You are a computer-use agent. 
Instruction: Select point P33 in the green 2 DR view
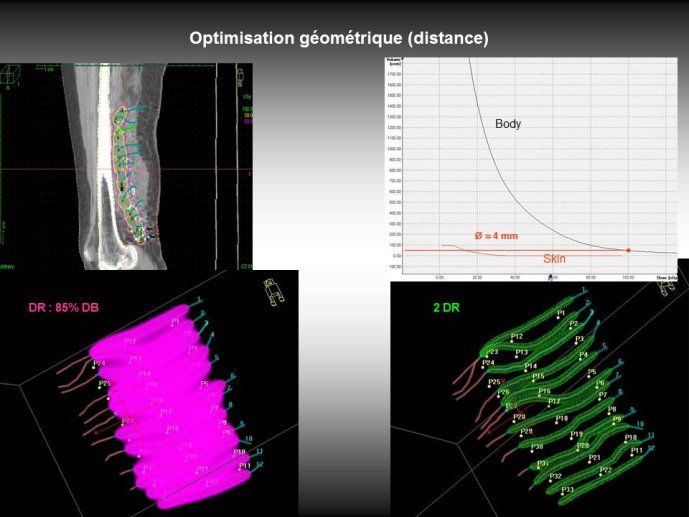[567, 489]
